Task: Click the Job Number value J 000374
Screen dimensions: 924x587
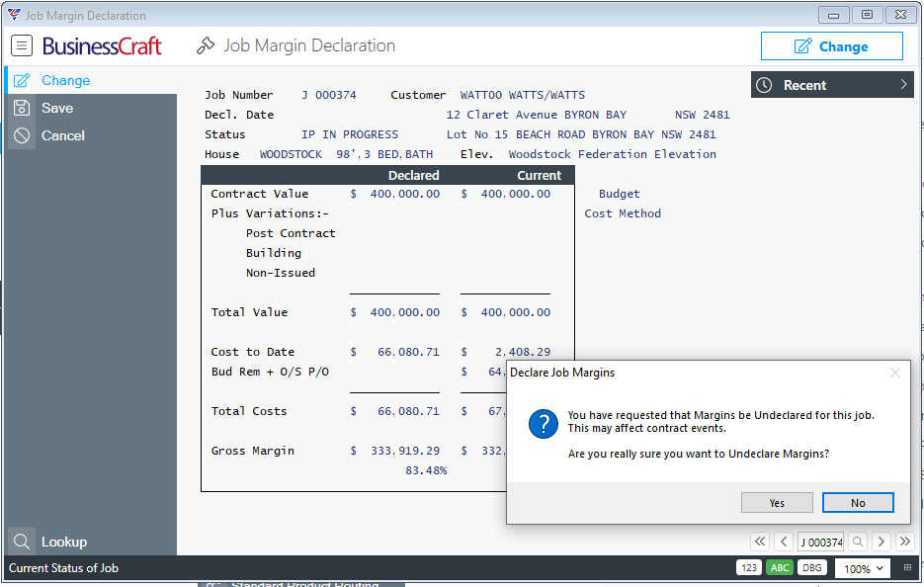Action: (329, 95)
